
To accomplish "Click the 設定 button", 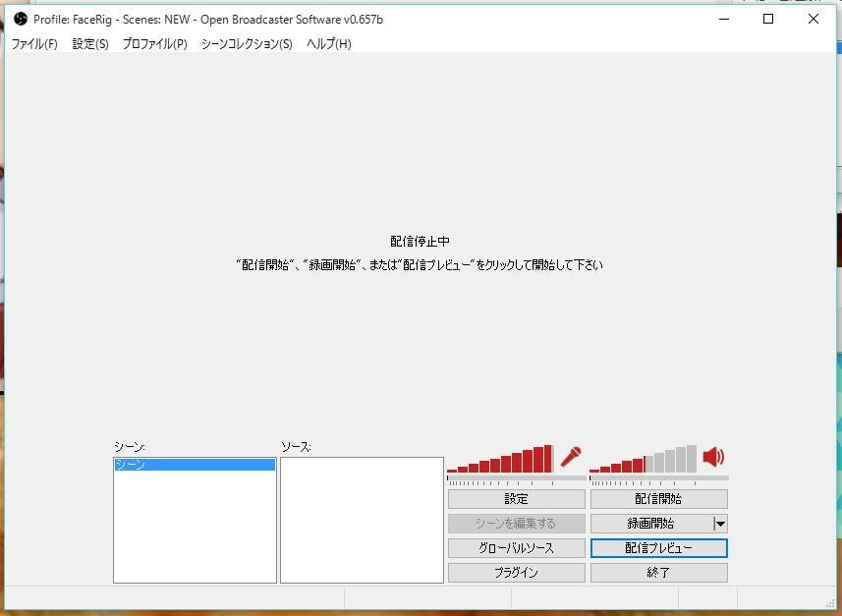I will tap(517, 499).
